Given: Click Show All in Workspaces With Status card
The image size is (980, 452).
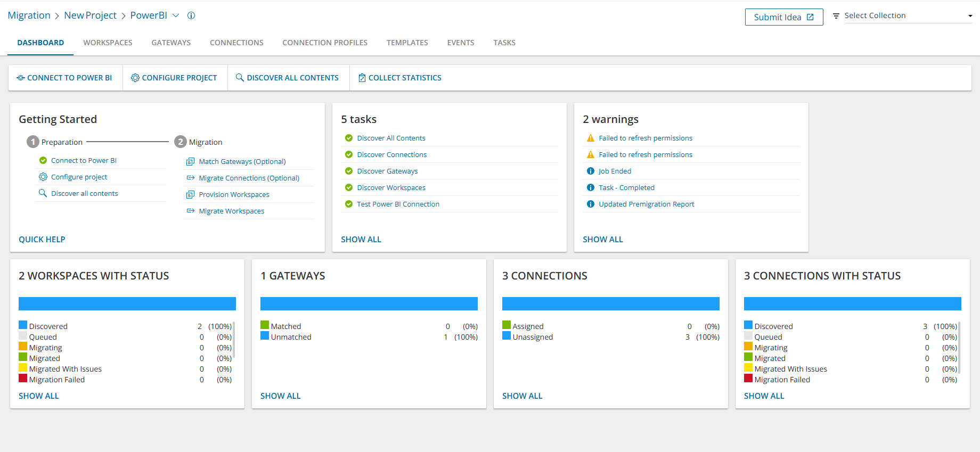Looking at the screenshot, I should tap(39, 396).
